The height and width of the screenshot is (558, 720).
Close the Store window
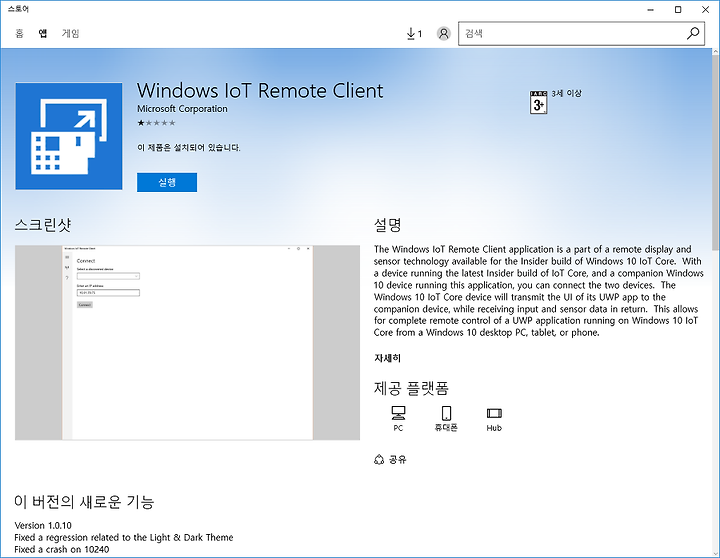[705, 10]
